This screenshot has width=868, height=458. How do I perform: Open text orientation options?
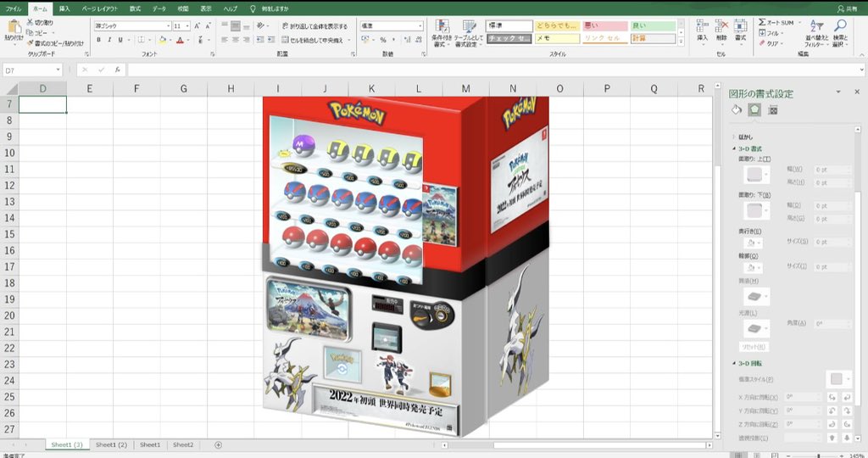tap(261, 26)
